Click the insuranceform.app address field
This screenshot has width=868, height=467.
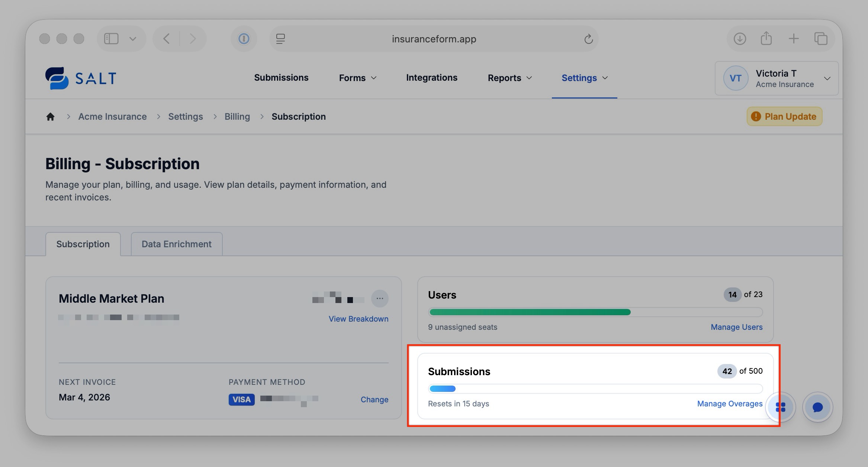[434, 39]
